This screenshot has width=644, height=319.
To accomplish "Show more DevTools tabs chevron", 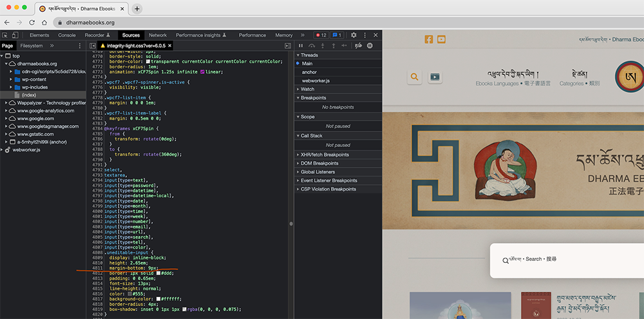I will coord(303,35).
